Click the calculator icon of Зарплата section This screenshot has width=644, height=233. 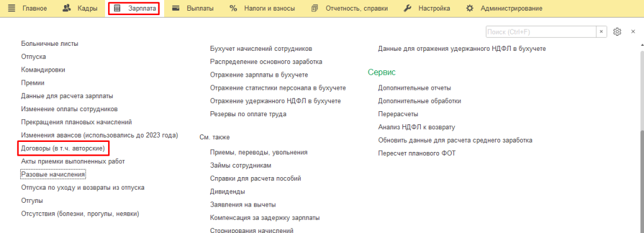click(117, 8)
